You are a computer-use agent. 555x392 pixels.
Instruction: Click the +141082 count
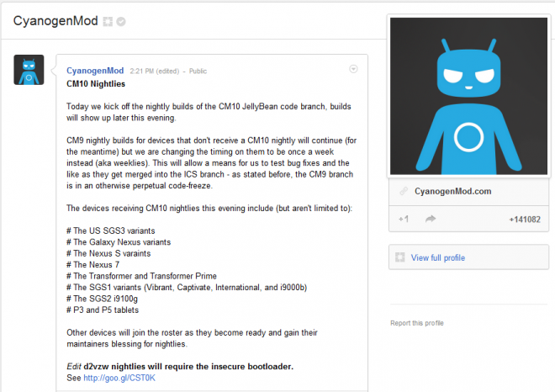[525, 220]
